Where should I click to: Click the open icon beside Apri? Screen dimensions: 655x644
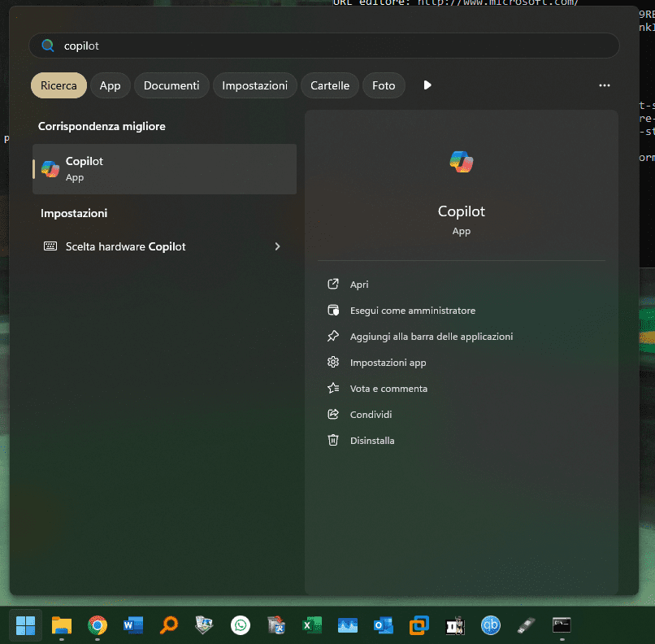tap(332, 284)
